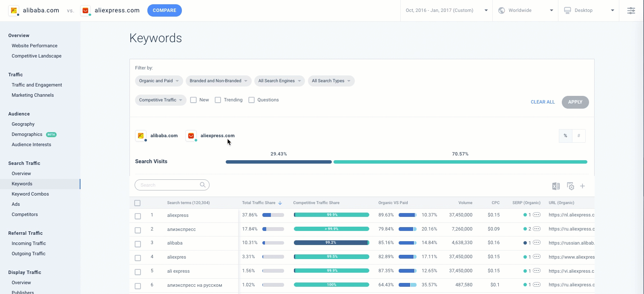Focus the keyword search field

[172, 185]
